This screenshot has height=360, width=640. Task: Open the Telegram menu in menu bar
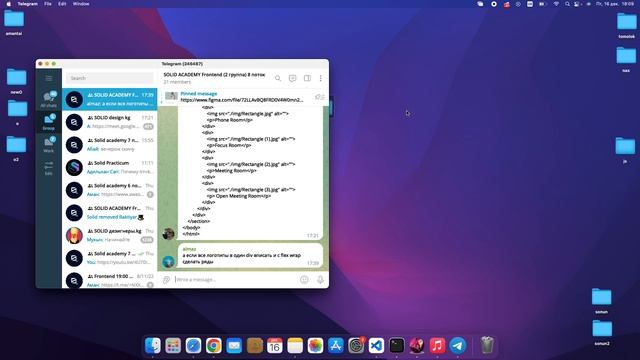(x=27, y=4)
